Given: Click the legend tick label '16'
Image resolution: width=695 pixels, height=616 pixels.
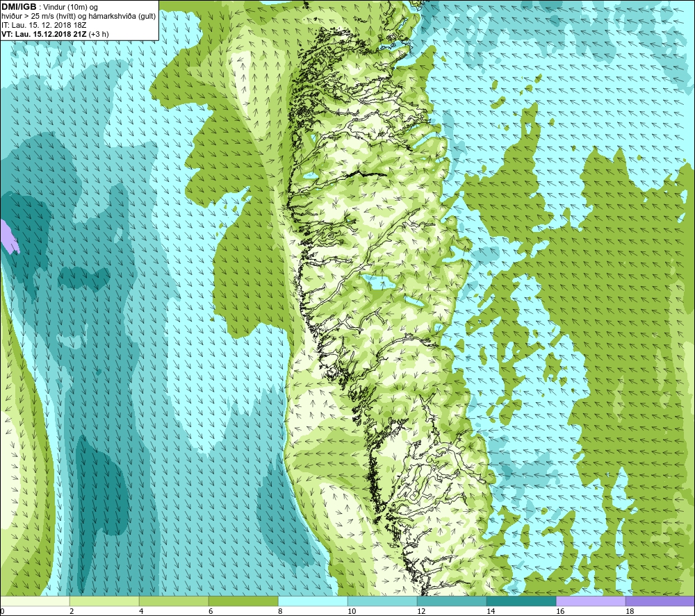Looking at the screenshot, I should tap(560, 611).
